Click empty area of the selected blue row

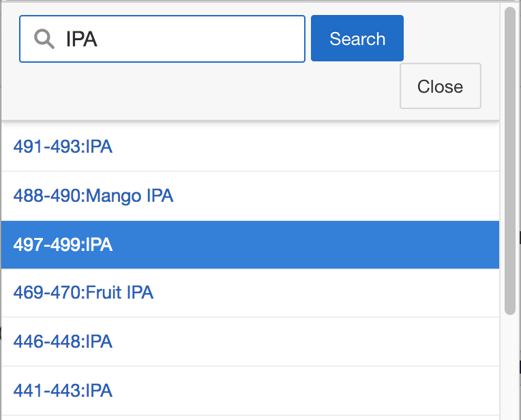coord(307,245)
